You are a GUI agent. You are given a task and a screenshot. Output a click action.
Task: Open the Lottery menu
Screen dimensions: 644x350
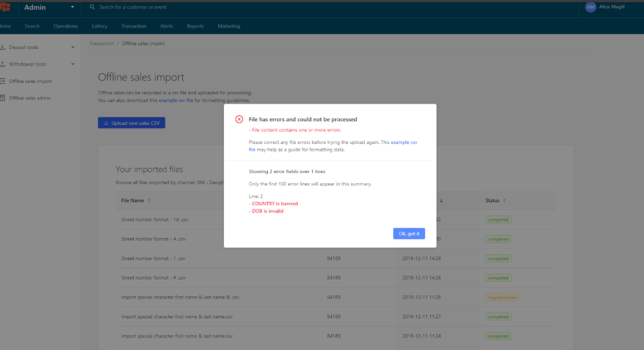pyautogui.click(x=99, y=26)
